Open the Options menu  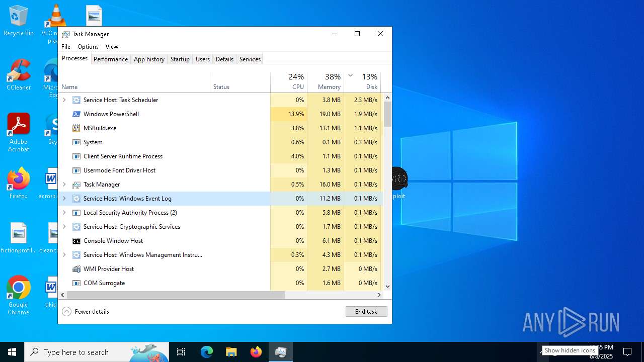pos(88,47)
